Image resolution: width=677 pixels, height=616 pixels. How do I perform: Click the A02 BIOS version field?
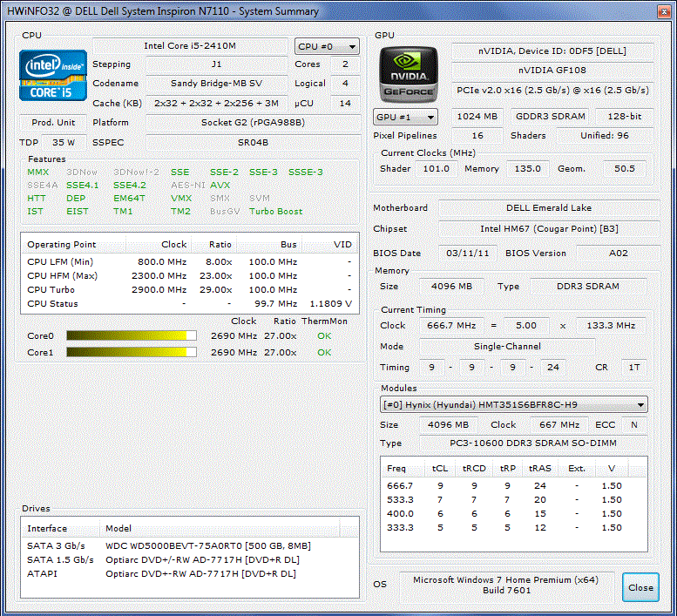619,254
